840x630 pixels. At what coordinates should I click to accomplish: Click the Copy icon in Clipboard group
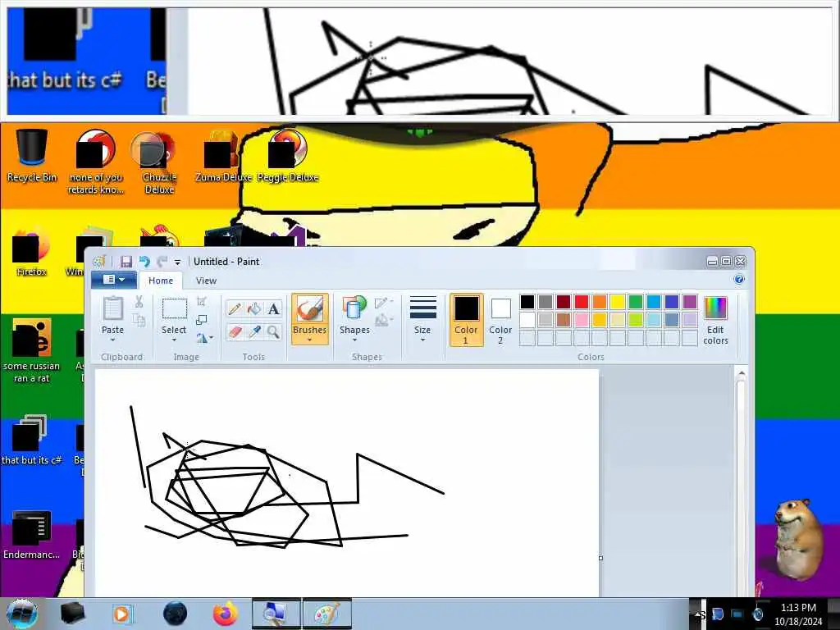(x=139, y=321)
